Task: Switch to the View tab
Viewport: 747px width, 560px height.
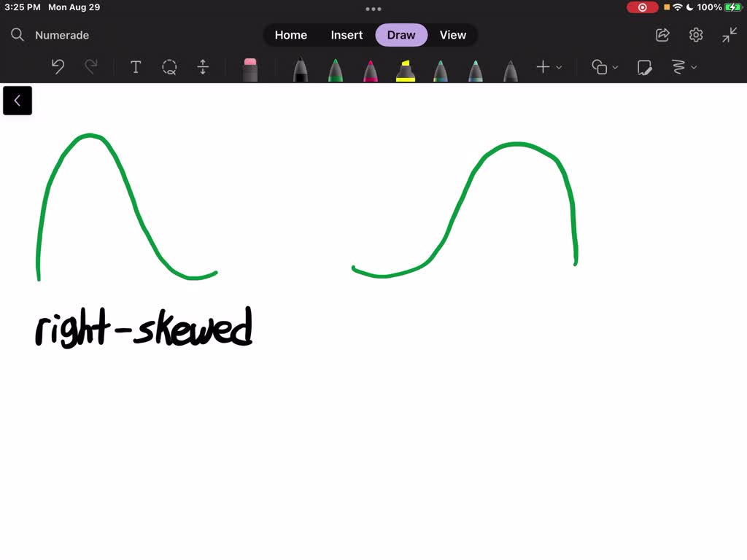Action: tap(452, 35)
